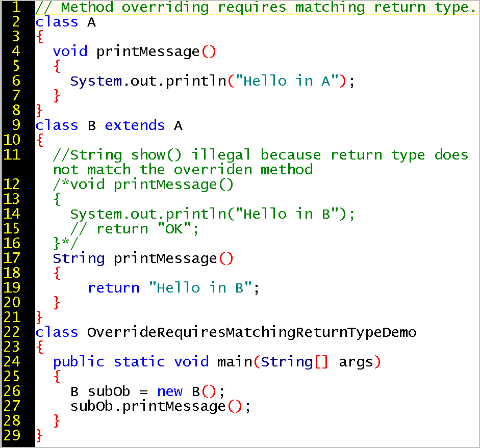Click 'args' parameter on line 24
This screenshot has height=448, width=480.
pyautogui.click(x=356, y=363)
